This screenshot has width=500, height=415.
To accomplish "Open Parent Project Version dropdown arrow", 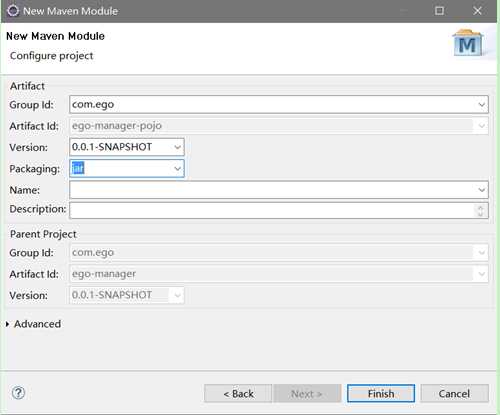I will 177,295.
